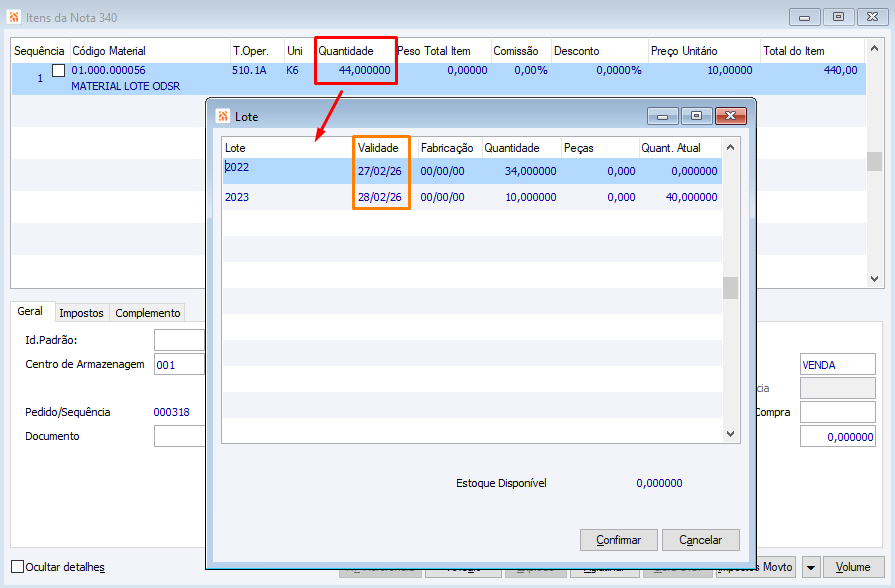This screenshot has height=588, width=895.
Task: Maximize the Lote dialog window
Action: [696, 116]
